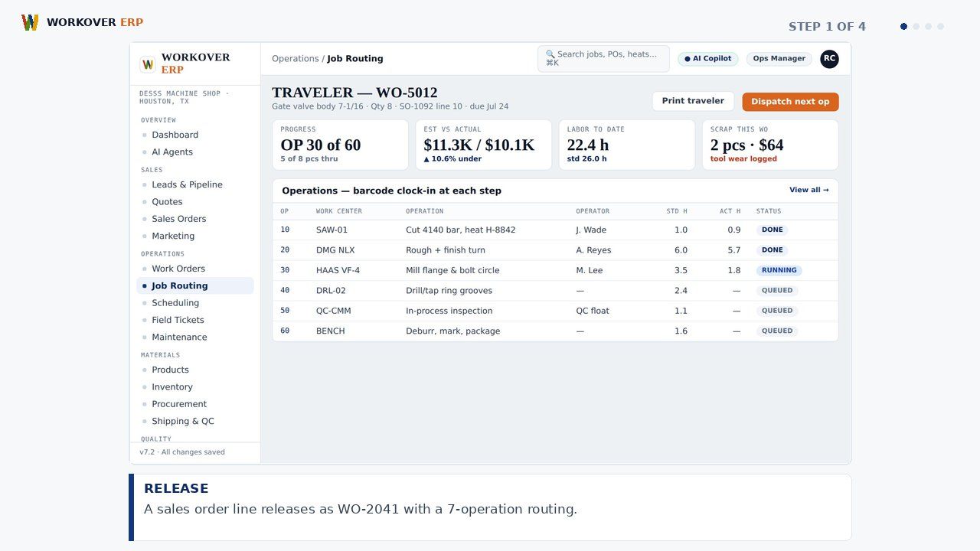Expand operations list with View all
Screen dimensions: 980x551
[808, 190]
